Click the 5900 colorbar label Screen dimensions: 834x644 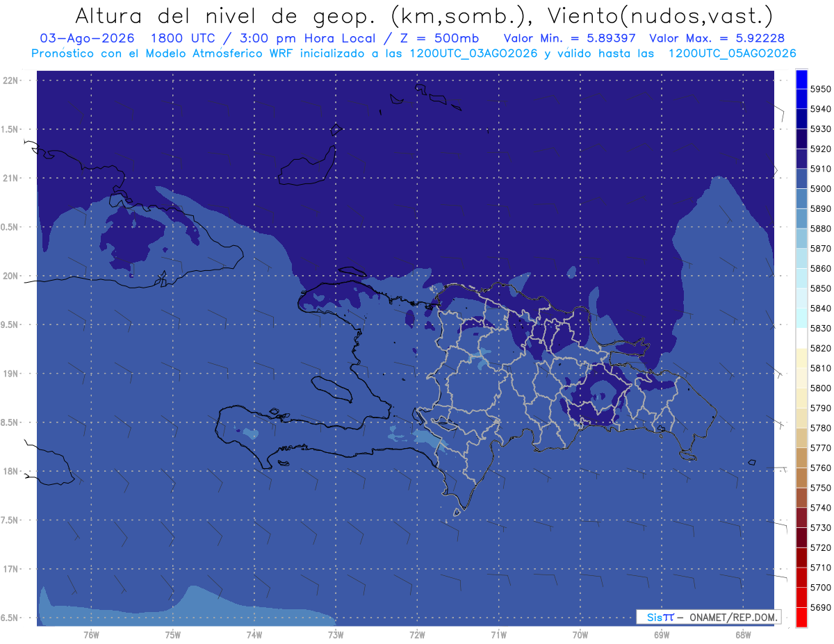click(x=820, y=189)
